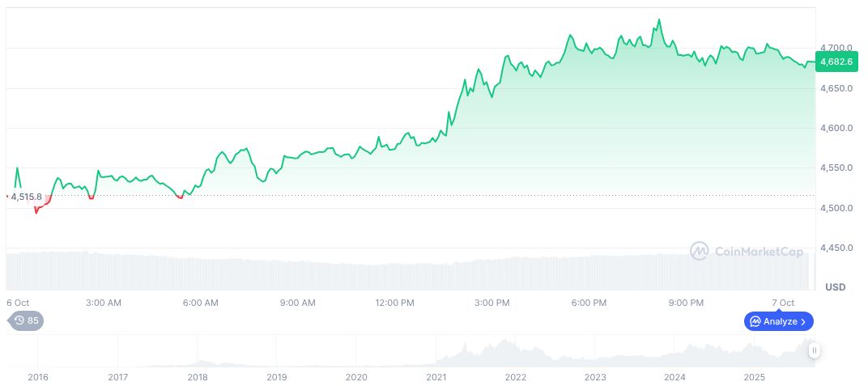868x386 pixels.
Task: Click the USD currency label
Action: [835, 287]
